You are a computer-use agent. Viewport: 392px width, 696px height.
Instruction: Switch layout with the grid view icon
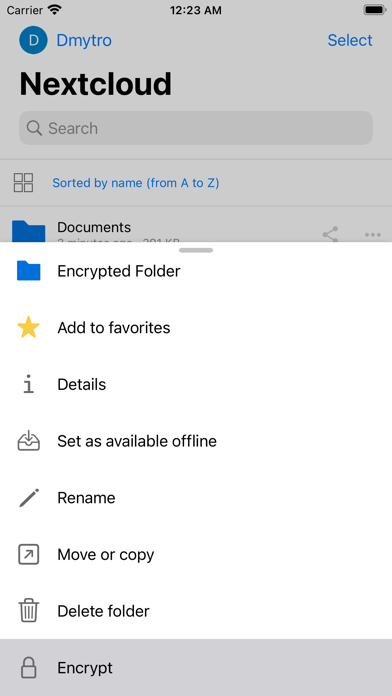pos(24,183)
